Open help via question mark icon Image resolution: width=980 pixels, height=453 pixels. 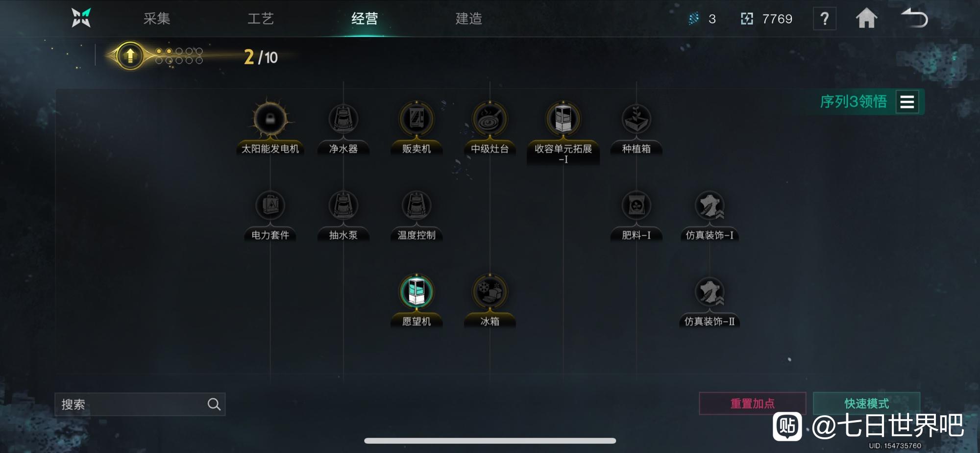coord(825,19)
